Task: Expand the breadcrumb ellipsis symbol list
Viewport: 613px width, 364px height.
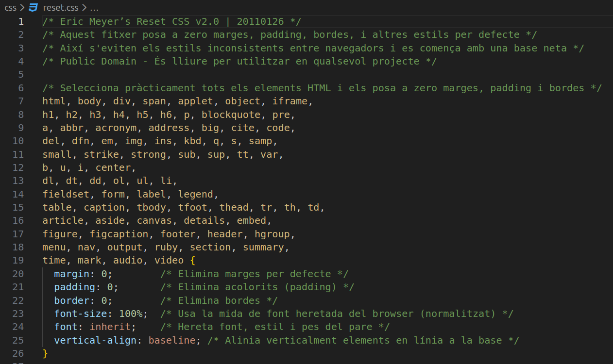Action: (94, 8)
